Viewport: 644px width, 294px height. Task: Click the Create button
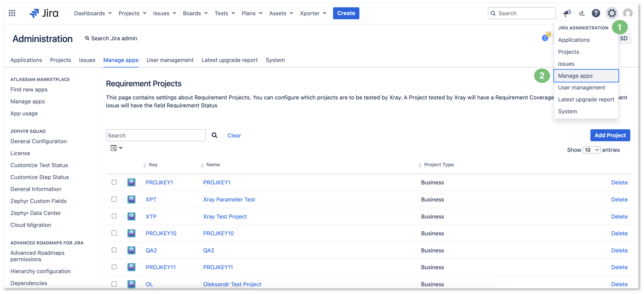[x=346, y=13]
